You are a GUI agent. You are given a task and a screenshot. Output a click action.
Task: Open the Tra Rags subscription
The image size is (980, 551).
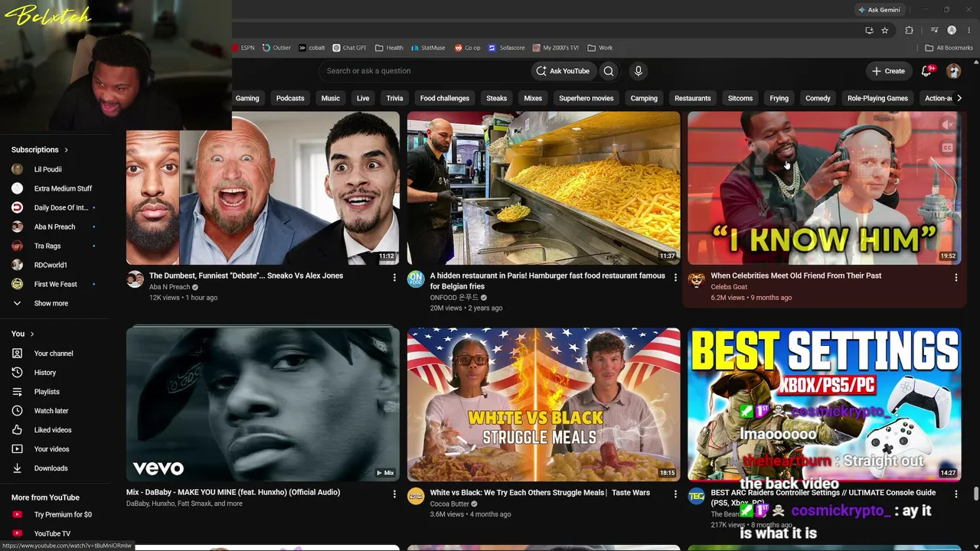click(55, 246)
